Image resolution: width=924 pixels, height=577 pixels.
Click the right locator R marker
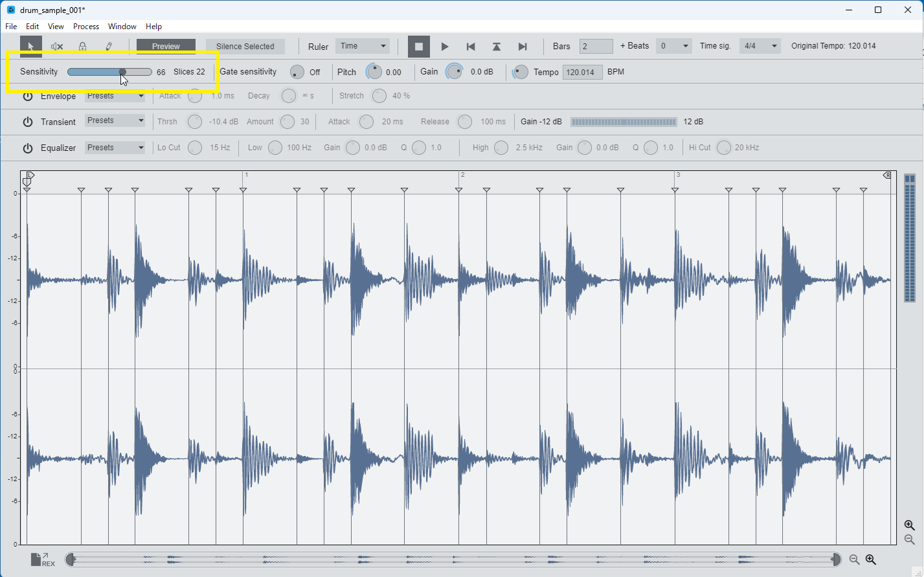coord(887,175)
